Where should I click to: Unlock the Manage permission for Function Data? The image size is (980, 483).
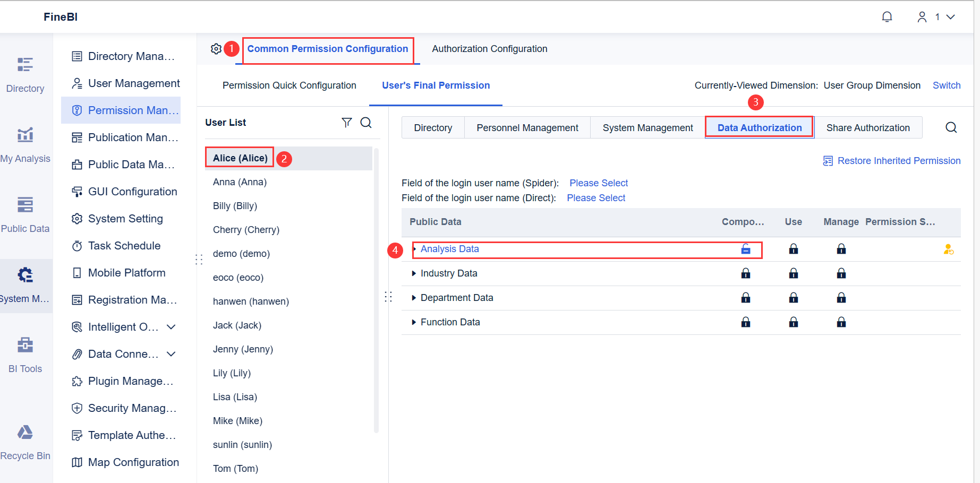click(x=841, y=322)
